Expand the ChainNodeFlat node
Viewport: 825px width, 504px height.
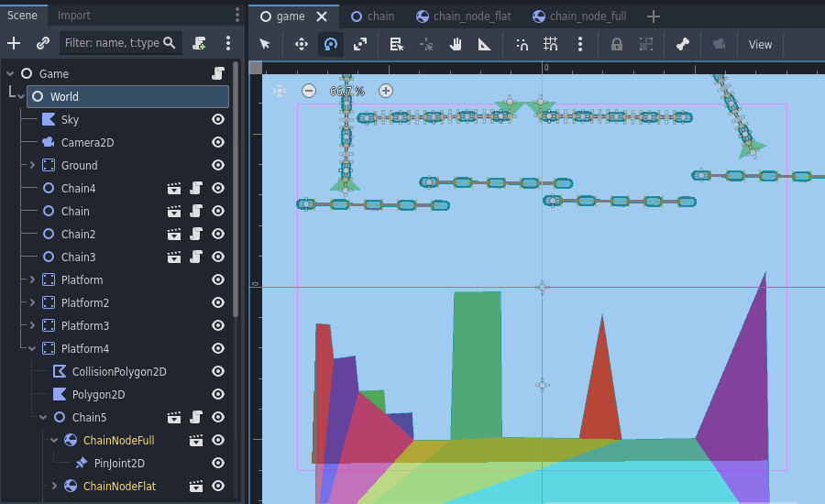tap(54, 486)
